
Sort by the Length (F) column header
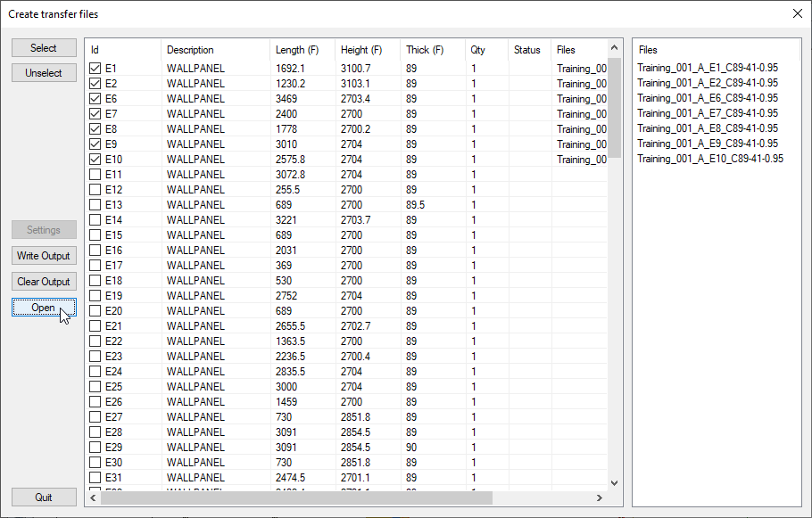click(302, 50)
